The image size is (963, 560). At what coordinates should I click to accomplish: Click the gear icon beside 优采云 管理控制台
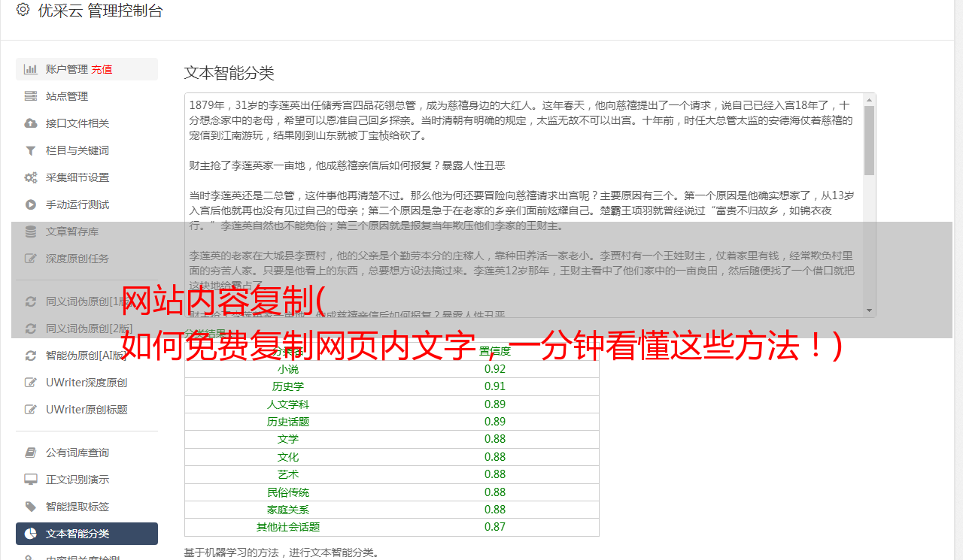click(x=23, y=10)
